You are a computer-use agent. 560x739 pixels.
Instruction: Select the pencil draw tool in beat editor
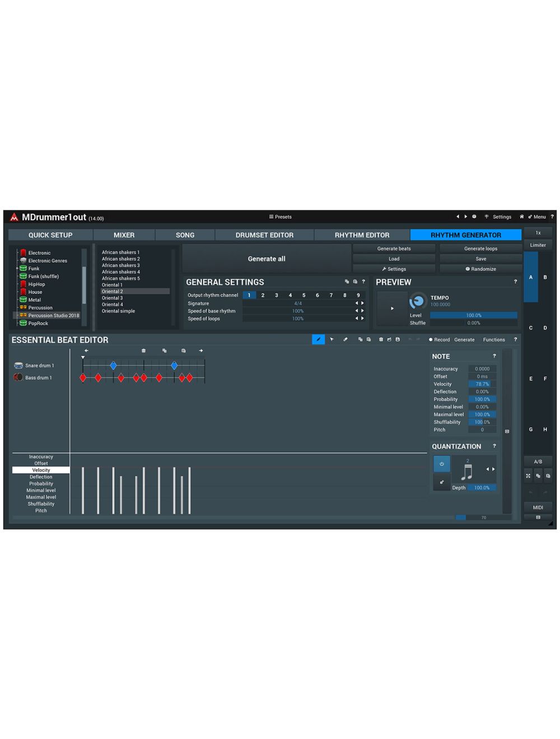pyautogui.click(x=318, y=339)
